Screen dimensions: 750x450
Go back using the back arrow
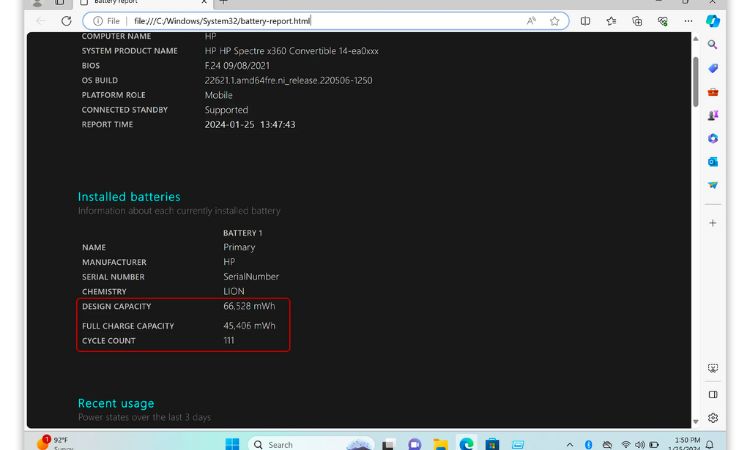pos(41,21)
